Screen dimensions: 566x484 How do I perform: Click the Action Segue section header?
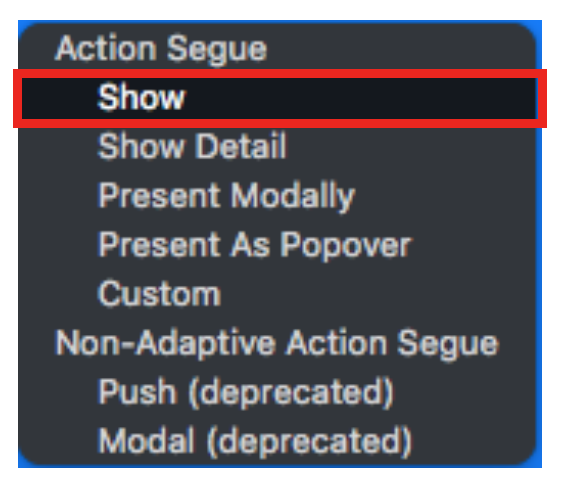(161, 48)
